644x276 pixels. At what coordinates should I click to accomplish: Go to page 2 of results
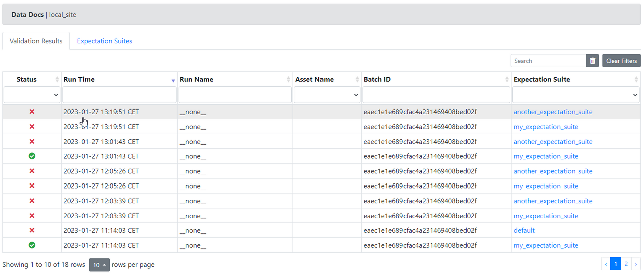[626, 264]
